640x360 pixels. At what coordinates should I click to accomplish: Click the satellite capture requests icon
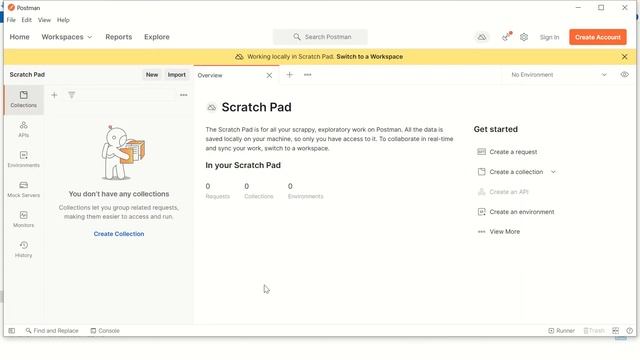point(506,37)
